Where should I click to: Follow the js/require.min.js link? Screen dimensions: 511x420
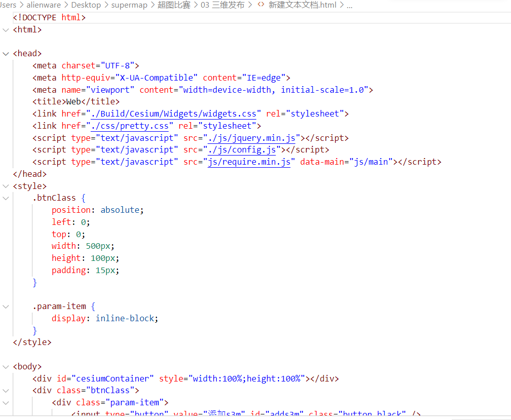point(249,162)
